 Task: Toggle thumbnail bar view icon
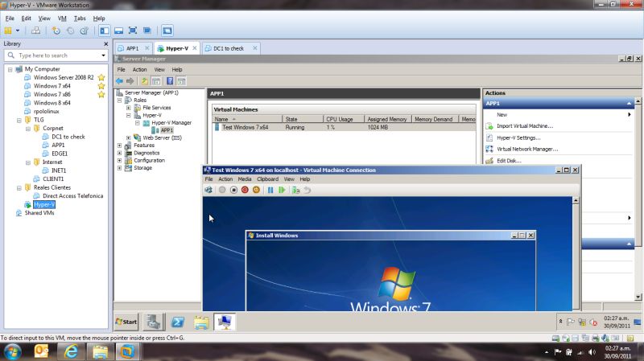point(118,31)
